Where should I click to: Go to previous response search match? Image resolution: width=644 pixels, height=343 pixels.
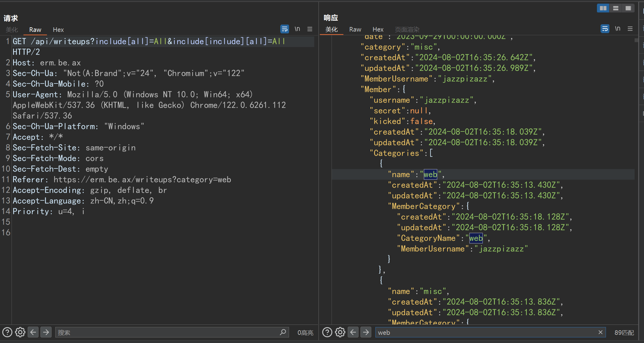353,332
